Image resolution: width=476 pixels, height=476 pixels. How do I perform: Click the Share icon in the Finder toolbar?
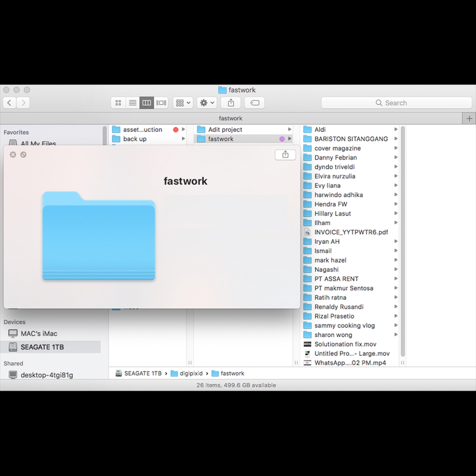pyautogui.click(x=231, y=103)
